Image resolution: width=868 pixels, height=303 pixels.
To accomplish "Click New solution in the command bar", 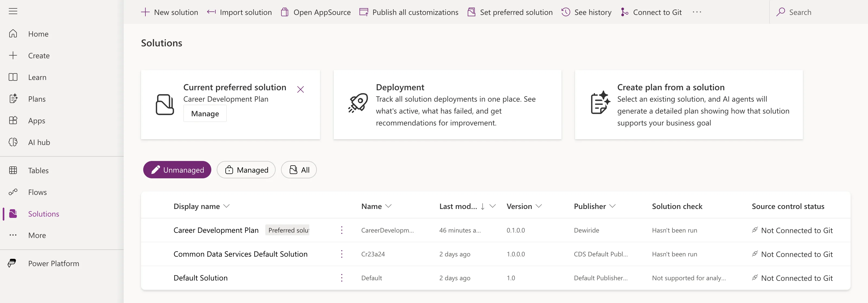I will point(170,12).
